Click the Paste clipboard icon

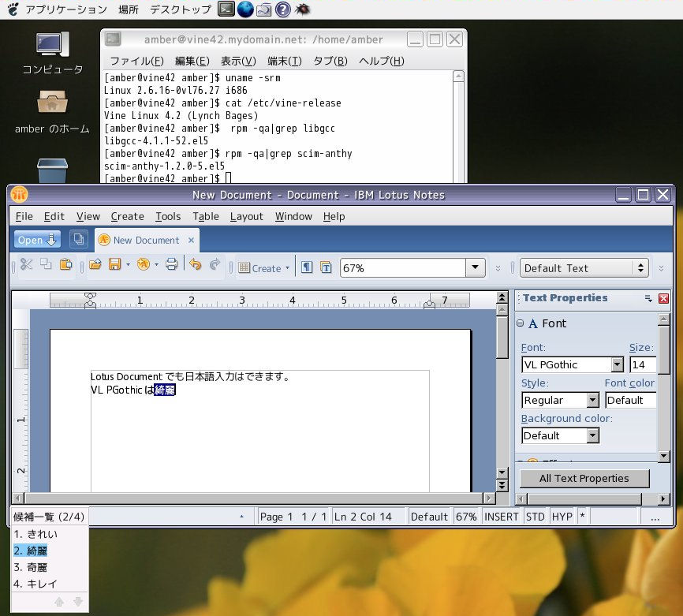tap(65, 264)
